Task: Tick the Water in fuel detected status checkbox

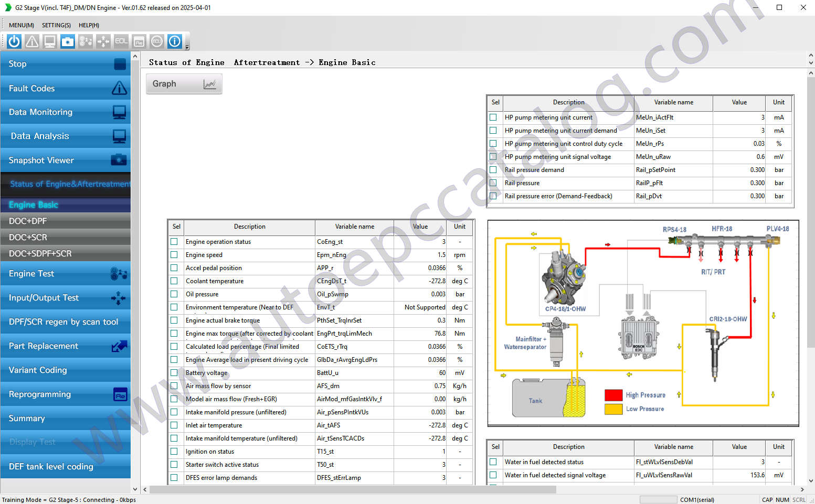Action: point(493,462)
